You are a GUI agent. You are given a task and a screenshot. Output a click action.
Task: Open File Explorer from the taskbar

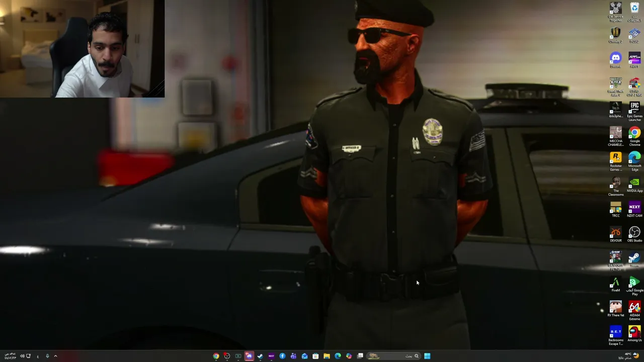(x=327, y=356)
